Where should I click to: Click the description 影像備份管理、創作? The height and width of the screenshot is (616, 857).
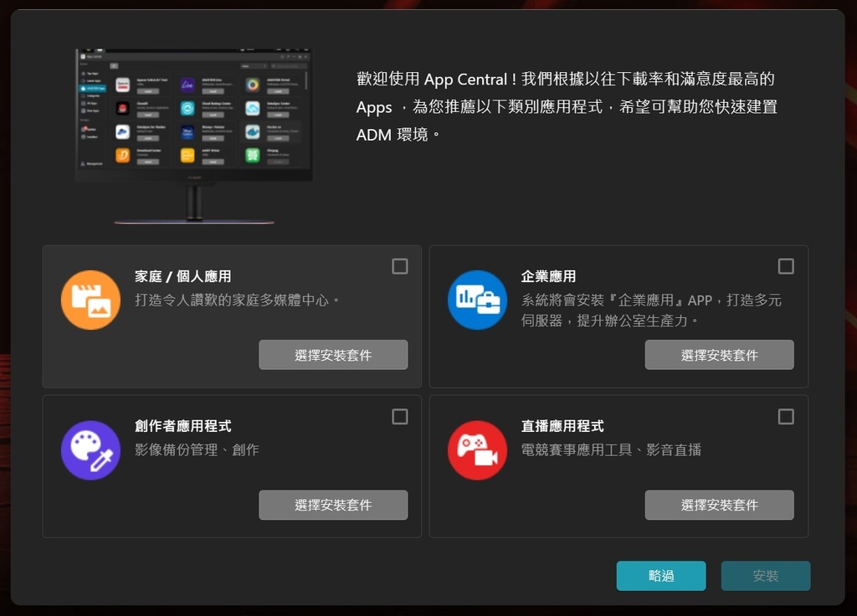(x=197, y=449)
